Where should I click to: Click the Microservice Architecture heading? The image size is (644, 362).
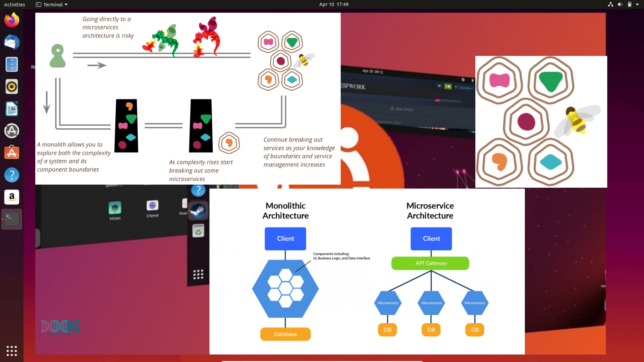coord(430,210)
